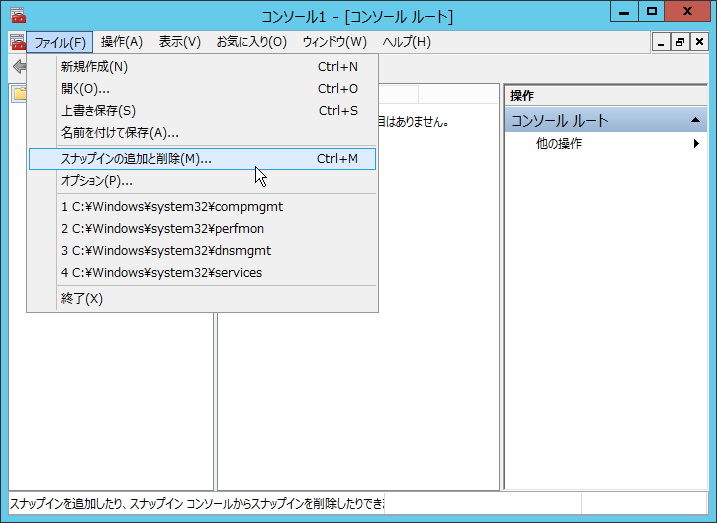
Task: Click the back arrow toolbar icon
Action: pyautogui.click(x=19, y=67)
